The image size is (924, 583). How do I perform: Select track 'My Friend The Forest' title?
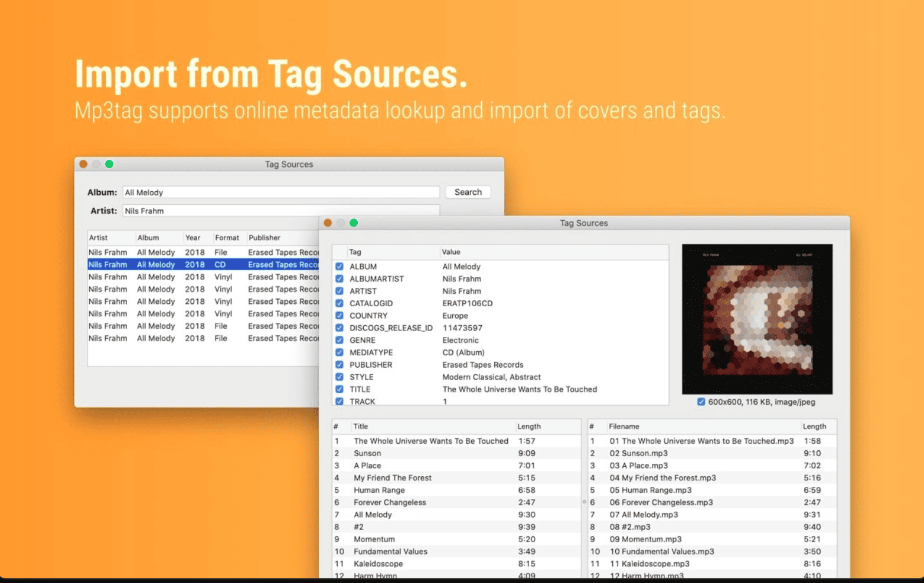tap(393, 478)
